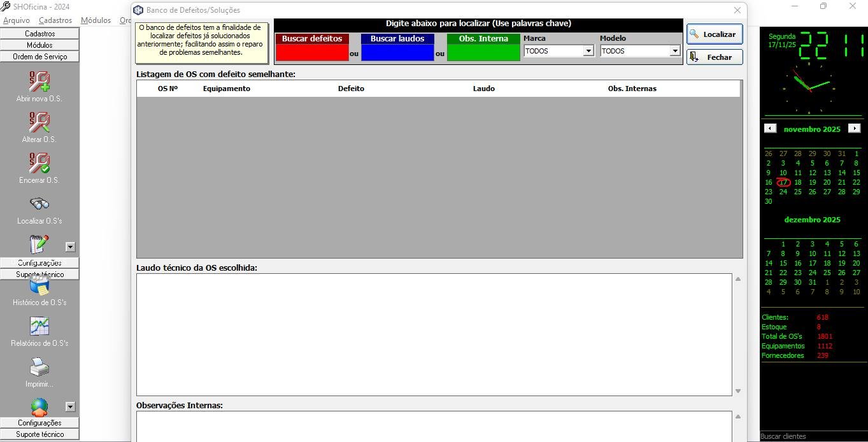
Task: Open Relatórios de O.S's chart icon
Action: pos(39,326)
